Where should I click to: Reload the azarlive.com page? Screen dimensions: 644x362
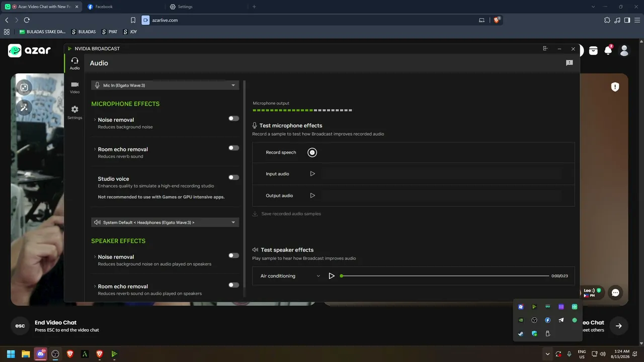click(27, 20)
